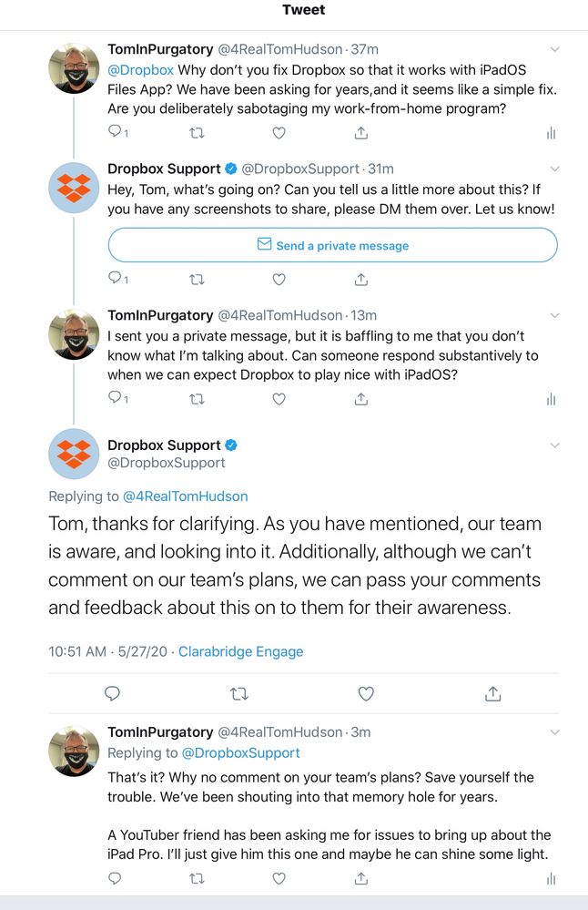
Task: Like the main Dropbox Support tweet
Action: pos(366,694)
